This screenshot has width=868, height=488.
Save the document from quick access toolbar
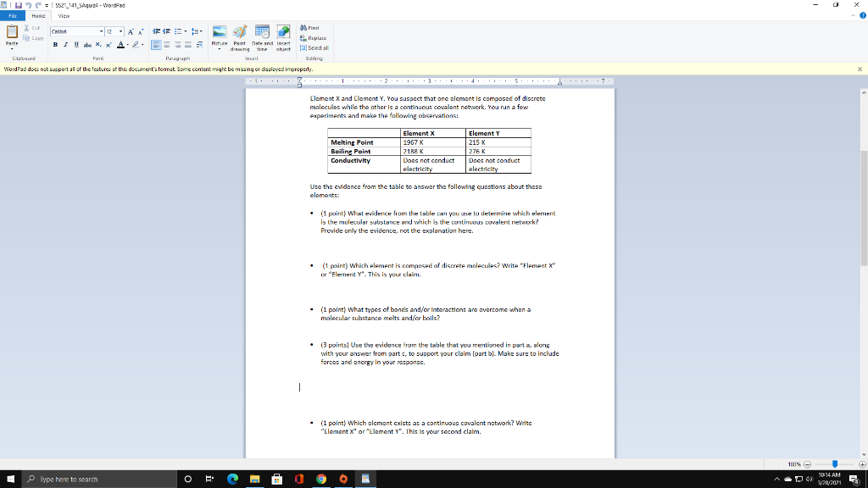17,4
